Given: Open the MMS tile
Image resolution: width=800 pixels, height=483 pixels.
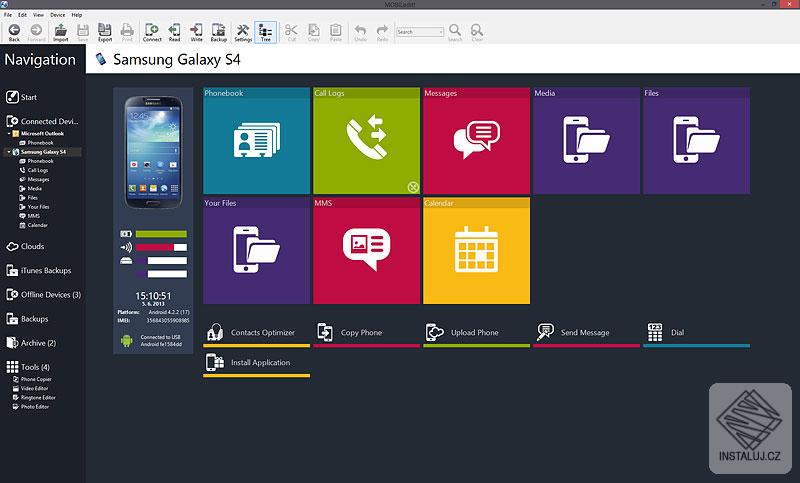Looking at the screenshot, I should 366,251.
